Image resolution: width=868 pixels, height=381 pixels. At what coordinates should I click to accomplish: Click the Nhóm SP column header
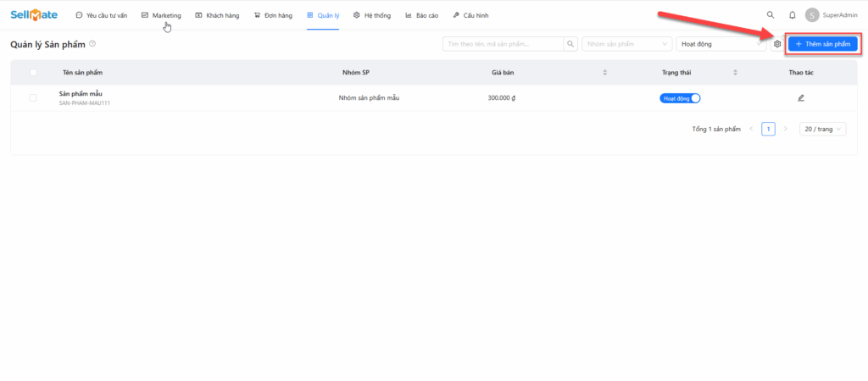356,73
